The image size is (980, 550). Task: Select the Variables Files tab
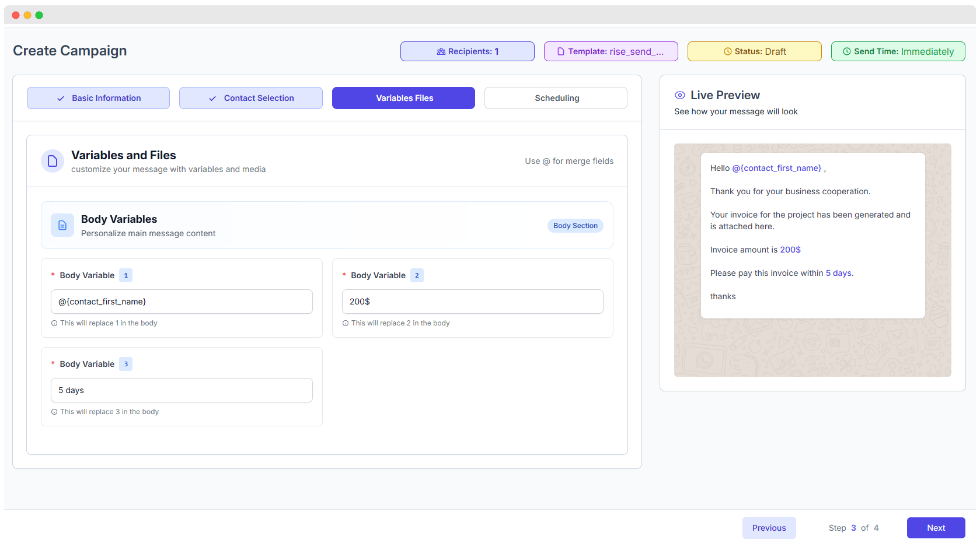[x=403, y=98]
